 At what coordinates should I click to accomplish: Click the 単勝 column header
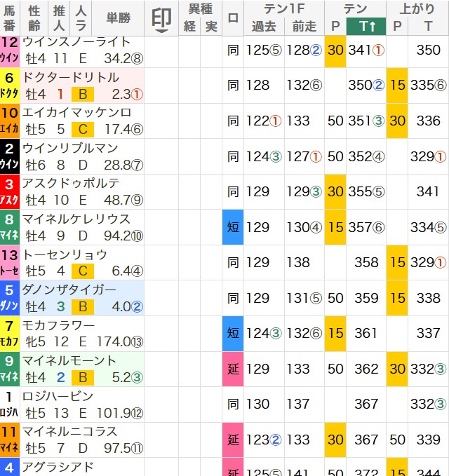pos(118,18)
